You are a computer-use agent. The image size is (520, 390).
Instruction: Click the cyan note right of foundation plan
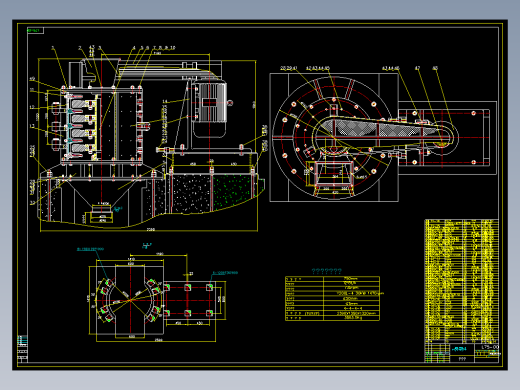click(225, 273)
